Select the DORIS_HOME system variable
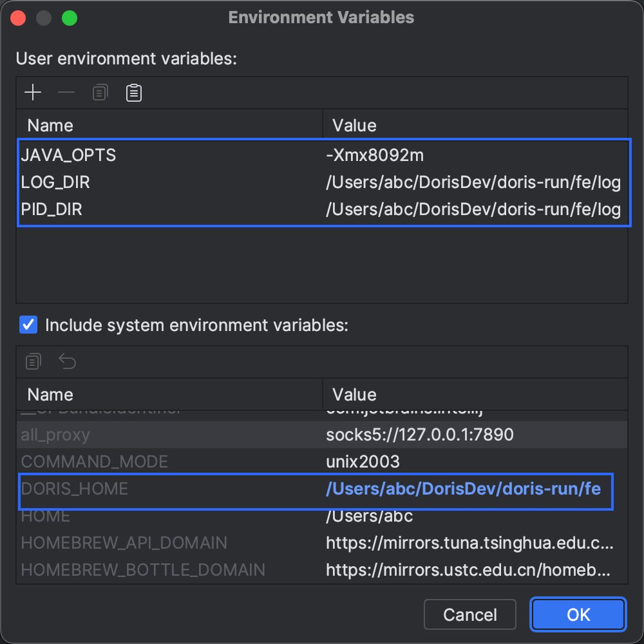Image resolution: width=644 pixels, height=644 pixels. 75,489
